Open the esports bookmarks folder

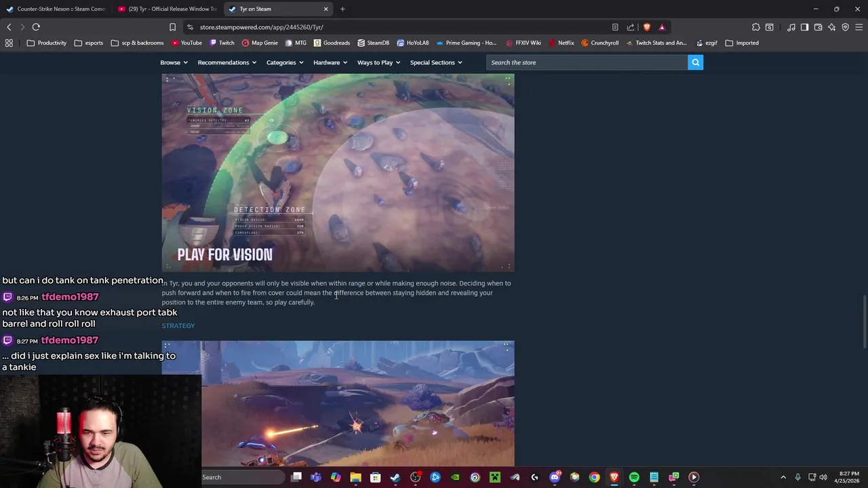(89, 43)
